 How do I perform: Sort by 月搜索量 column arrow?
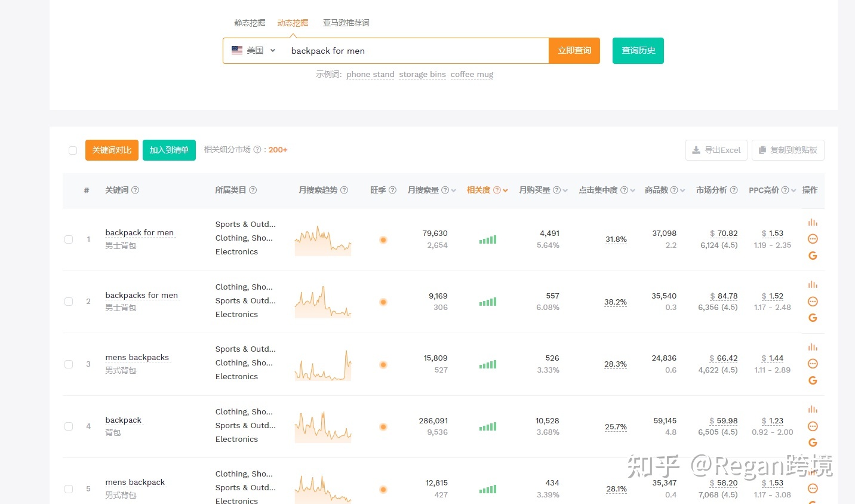pyautogui.click(x=454, y=190)
